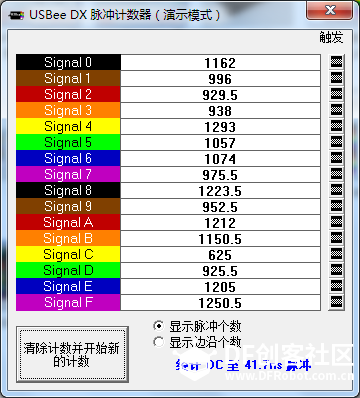Click the Signal 2 count value 929.5

pyautogui.click(x=220, y=94)
